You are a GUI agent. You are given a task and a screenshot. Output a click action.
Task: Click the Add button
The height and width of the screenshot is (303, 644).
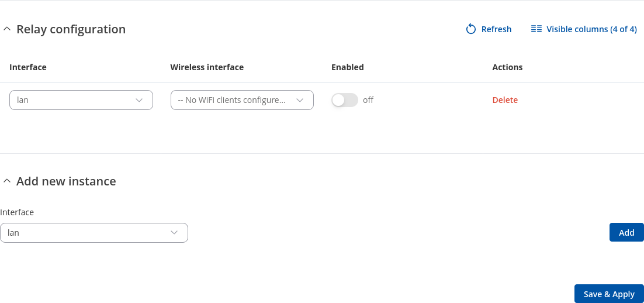point(626,232)
